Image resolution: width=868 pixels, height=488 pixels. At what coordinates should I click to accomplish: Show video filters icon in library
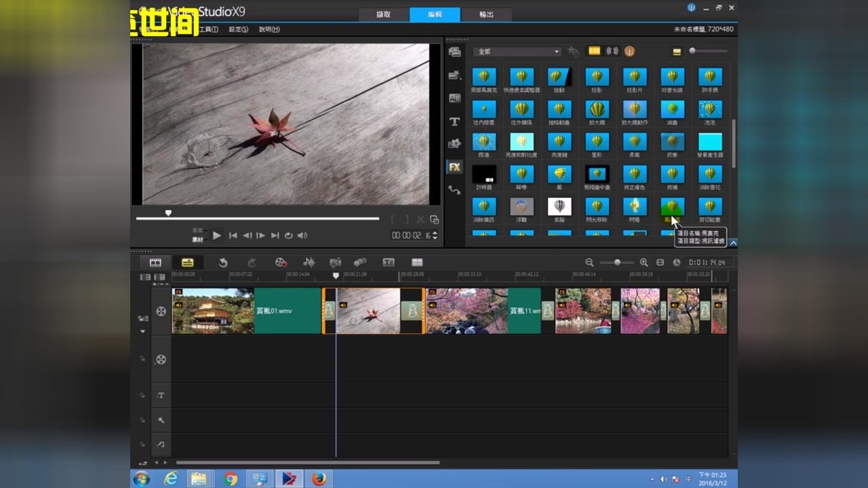594,52
